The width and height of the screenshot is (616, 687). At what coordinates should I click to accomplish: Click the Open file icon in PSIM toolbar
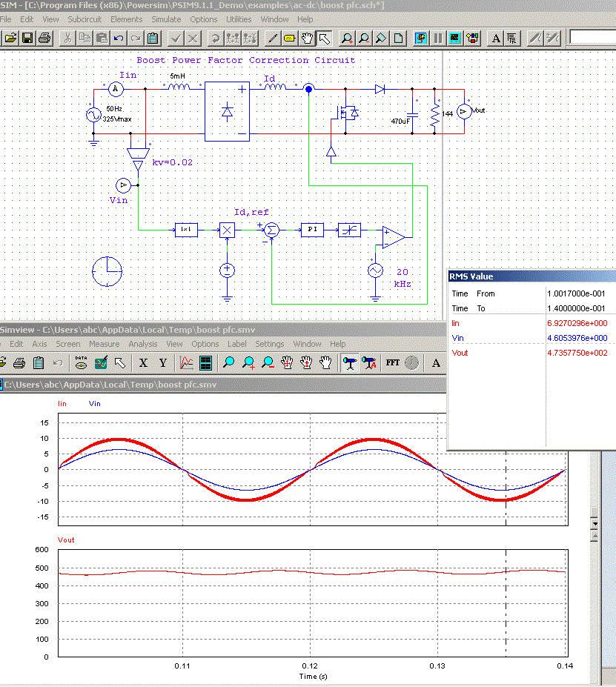pyautogui.click(x=10, y=39)
